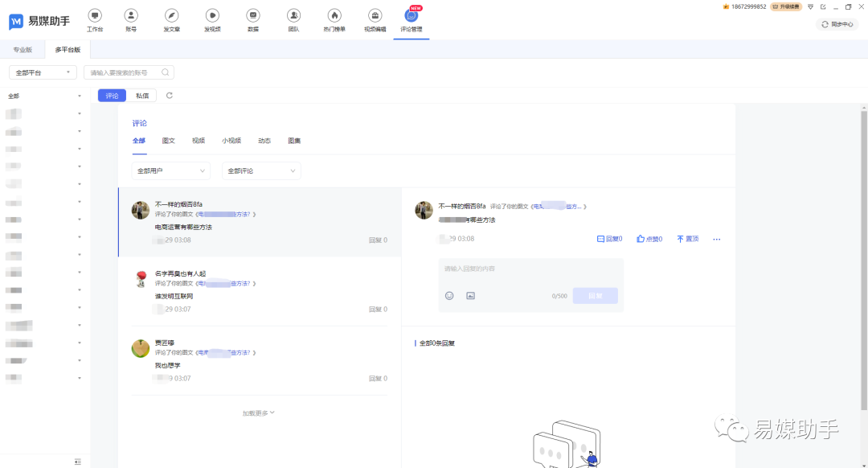This screenshot has width=868, height=468.
Task: Click the 升级续费 upgrade button
Action: click(x=786, y=6)
